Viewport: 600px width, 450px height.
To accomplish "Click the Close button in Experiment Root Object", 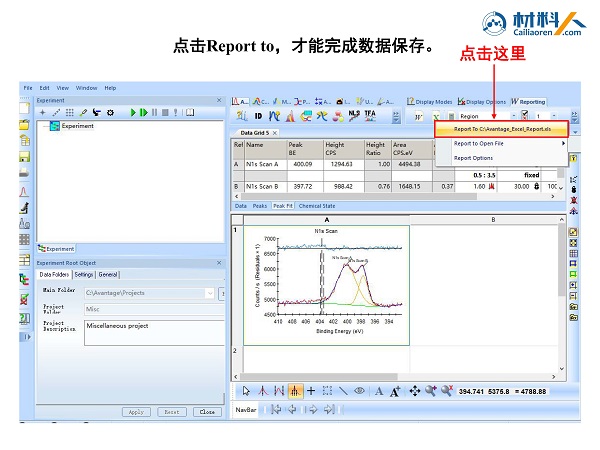I will 207,412.
